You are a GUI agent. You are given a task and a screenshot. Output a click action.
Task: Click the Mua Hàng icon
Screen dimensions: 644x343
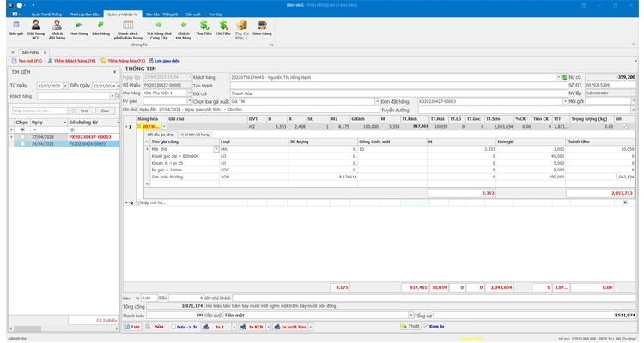79,26
